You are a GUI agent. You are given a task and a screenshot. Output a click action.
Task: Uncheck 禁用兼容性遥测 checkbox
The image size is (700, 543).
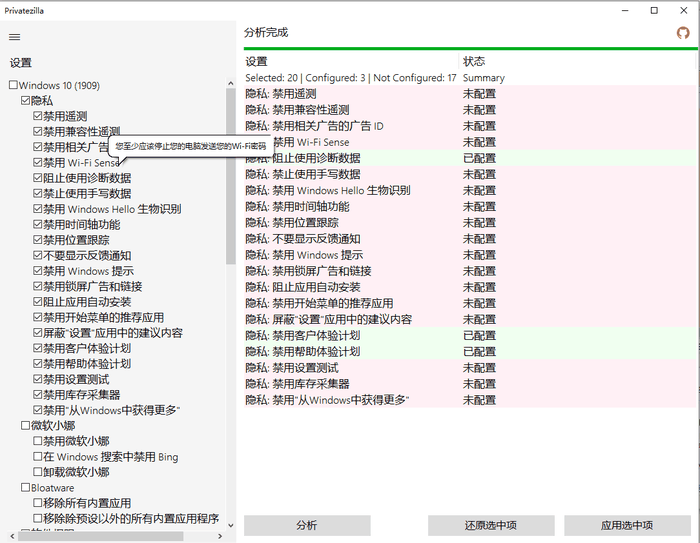tap(38, 131)
